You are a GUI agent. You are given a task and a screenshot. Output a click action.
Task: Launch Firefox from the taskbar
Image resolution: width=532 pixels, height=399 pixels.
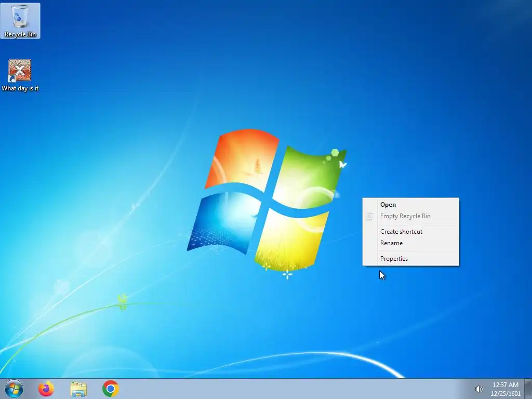[46, 389]
